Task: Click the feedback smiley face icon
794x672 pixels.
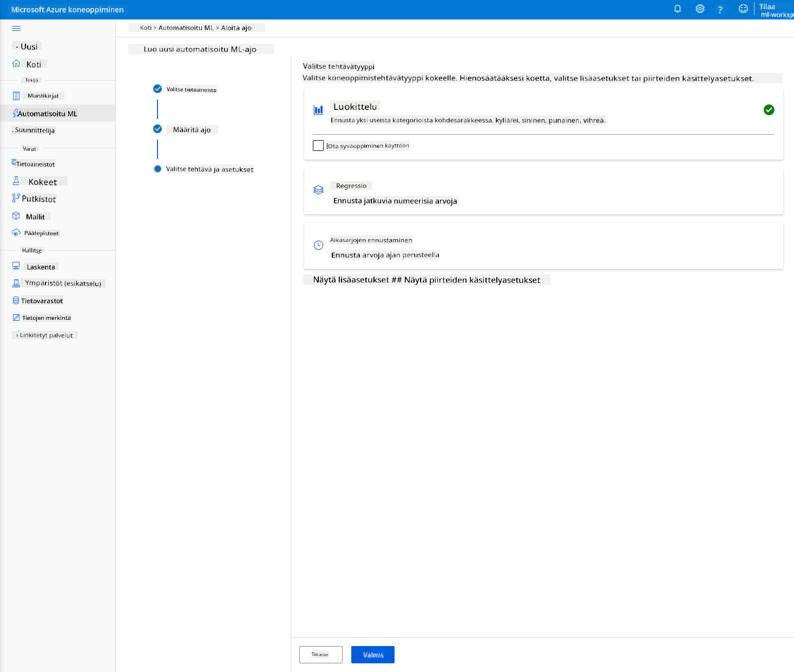Action: tap(744, 9)
